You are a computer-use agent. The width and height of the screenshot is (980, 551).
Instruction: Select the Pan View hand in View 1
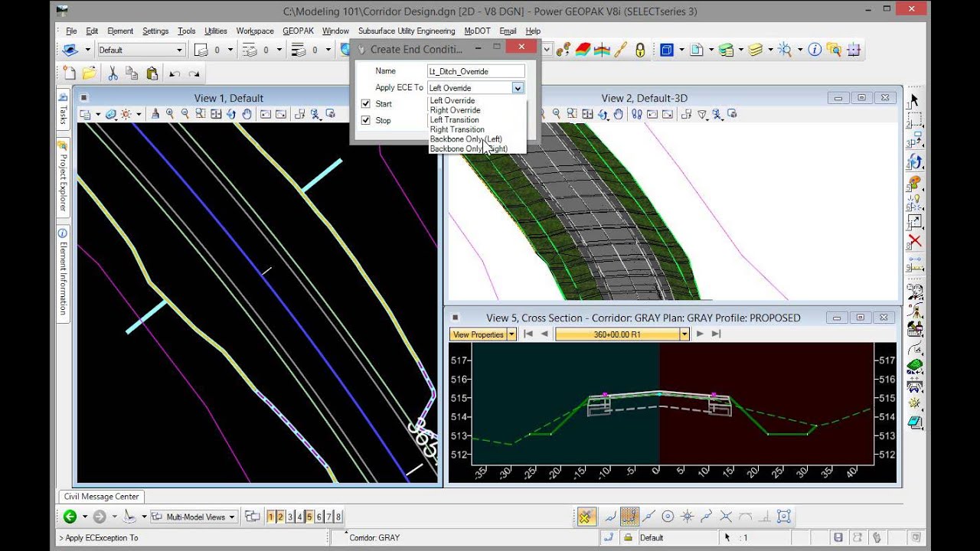pyautogui.click(x=247, y=114)
